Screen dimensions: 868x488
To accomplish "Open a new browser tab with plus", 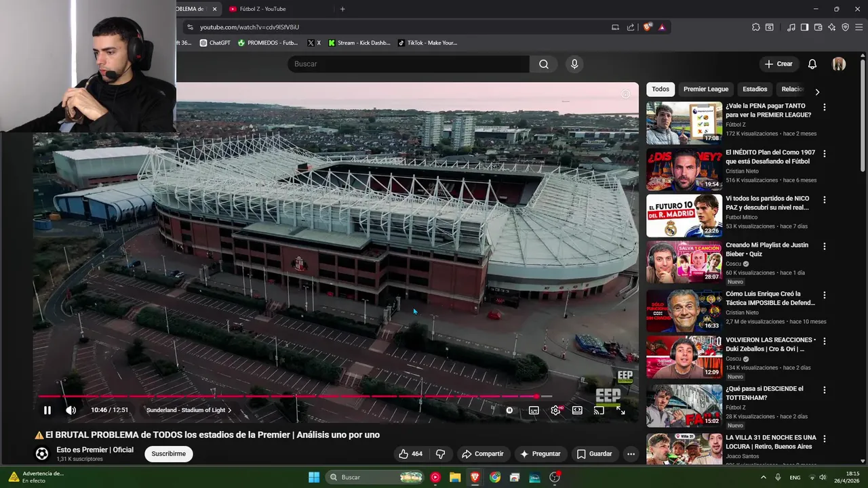I will 342,9.
